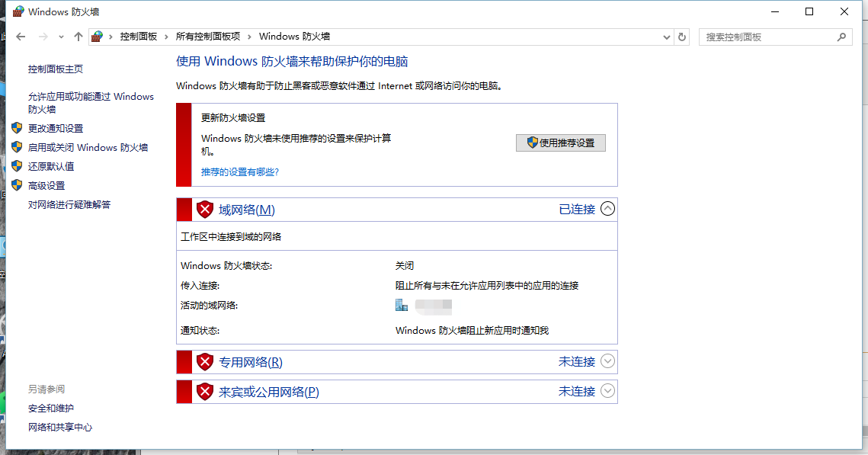Click the back navigation arrow
The image size is (868, 455).
point(21,37)
